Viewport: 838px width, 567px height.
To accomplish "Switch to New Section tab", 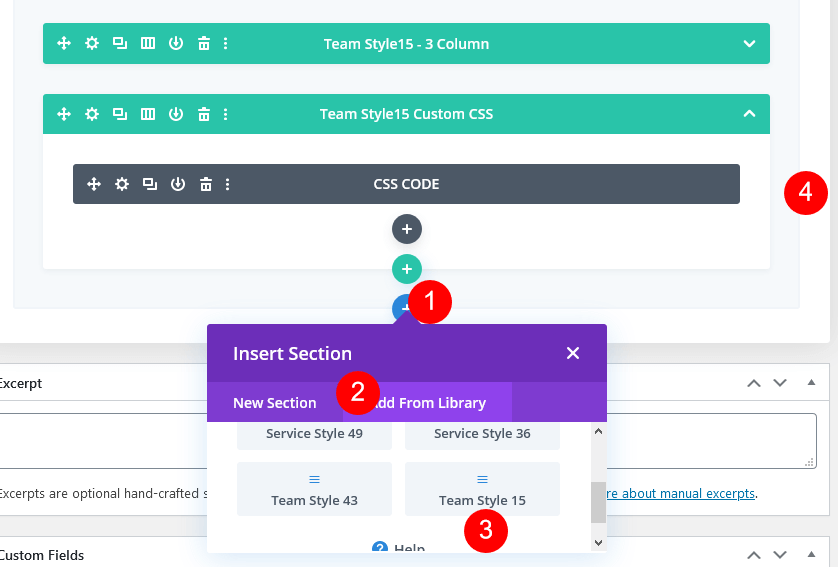I will 275,402.
